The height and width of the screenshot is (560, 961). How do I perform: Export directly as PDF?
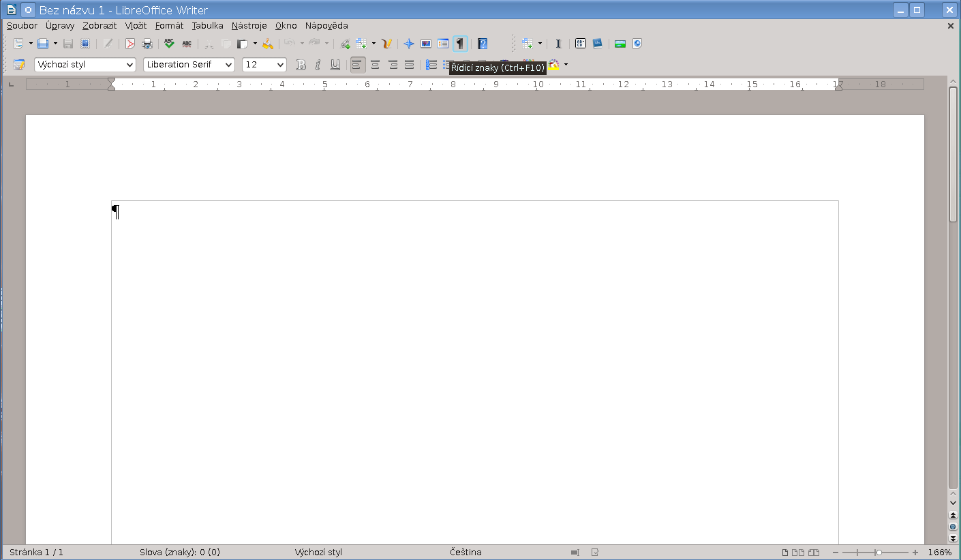pos(130,44)
